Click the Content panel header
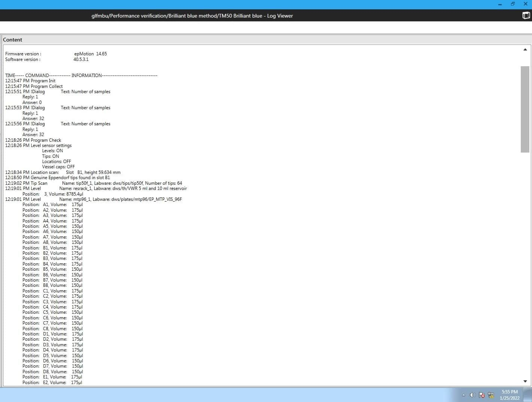This screenshot has height=402, width=532. (x=13, y=40)
